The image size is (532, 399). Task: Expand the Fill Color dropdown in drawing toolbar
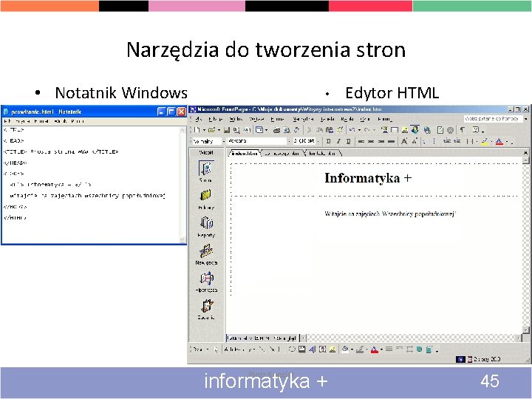[x=352, y=349]
